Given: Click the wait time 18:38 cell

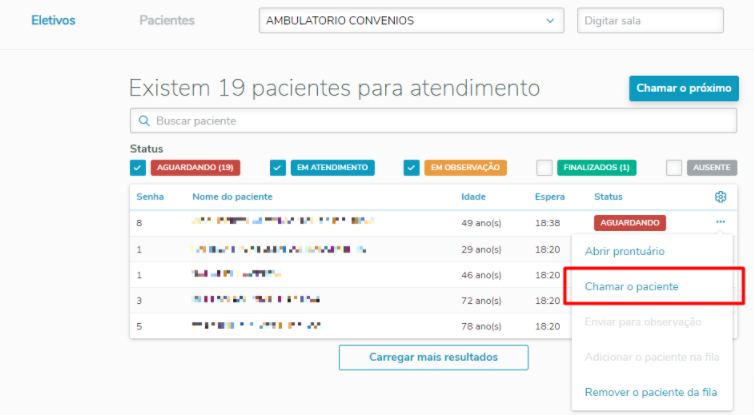Looking at the screenshot, I should [547, 223].
